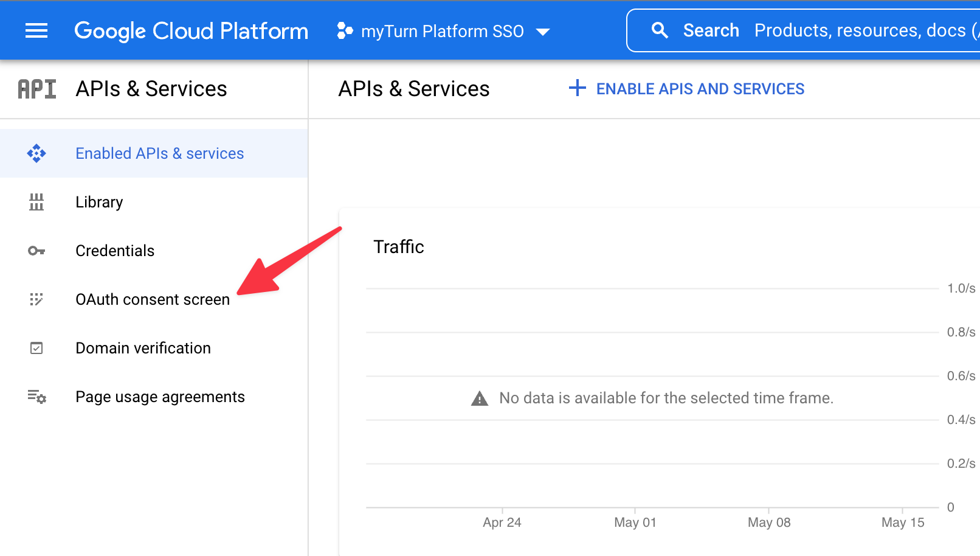
Task: Click the warning triangle icon in Traffic chart
Action: (480, 398)
